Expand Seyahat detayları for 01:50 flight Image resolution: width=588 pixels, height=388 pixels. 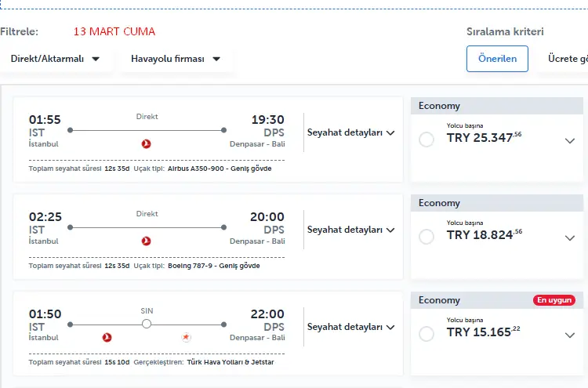[x=350, y=327]
